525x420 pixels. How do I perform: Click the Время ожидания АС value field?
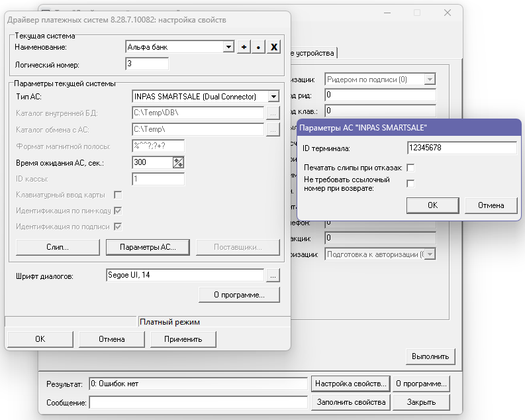[152, 162]
